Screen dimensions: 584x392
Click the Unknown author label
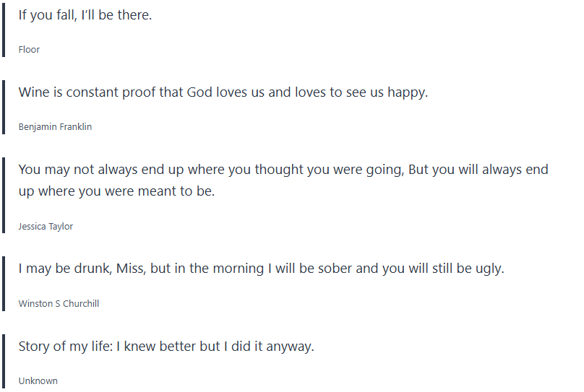coord(38,381)
